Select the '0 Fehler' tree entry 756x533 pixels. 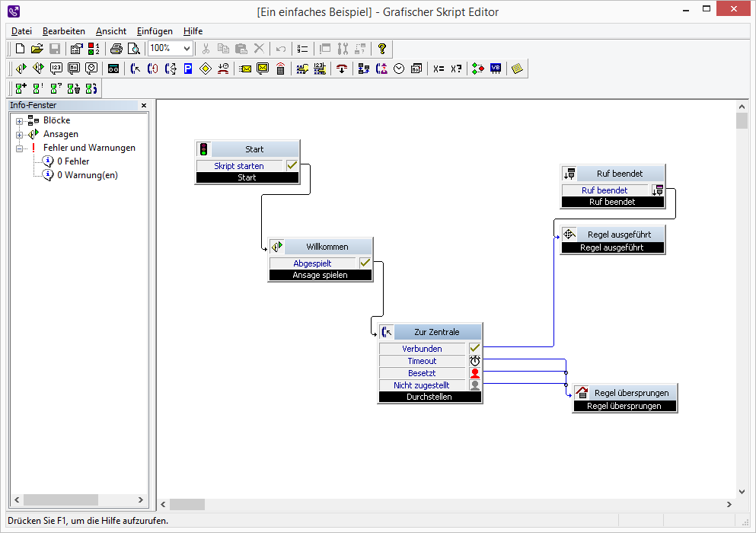[x=73, y=161]
